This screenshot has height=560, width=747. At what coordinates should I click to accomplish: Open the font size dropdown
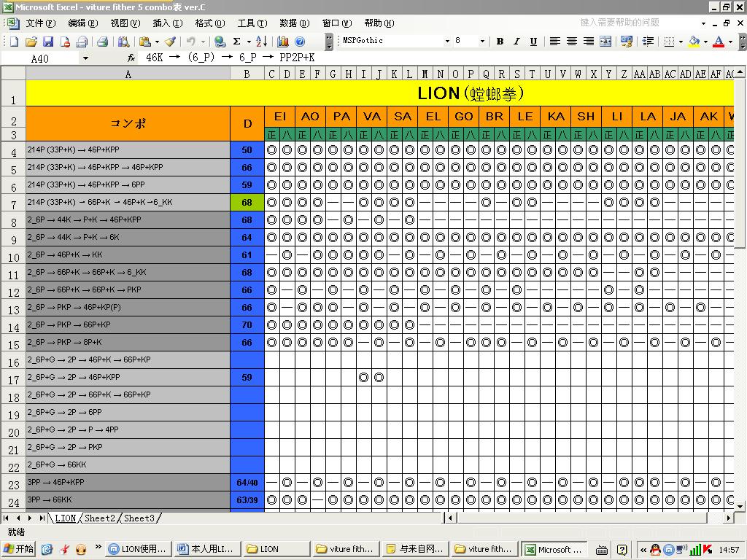pyautogui.click(x=481, y=42)
